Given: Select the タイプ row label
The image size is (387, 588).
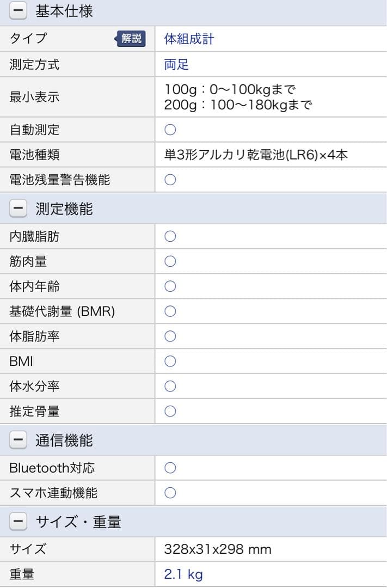Looking at the screenshot, I should [x=29, y=39].
